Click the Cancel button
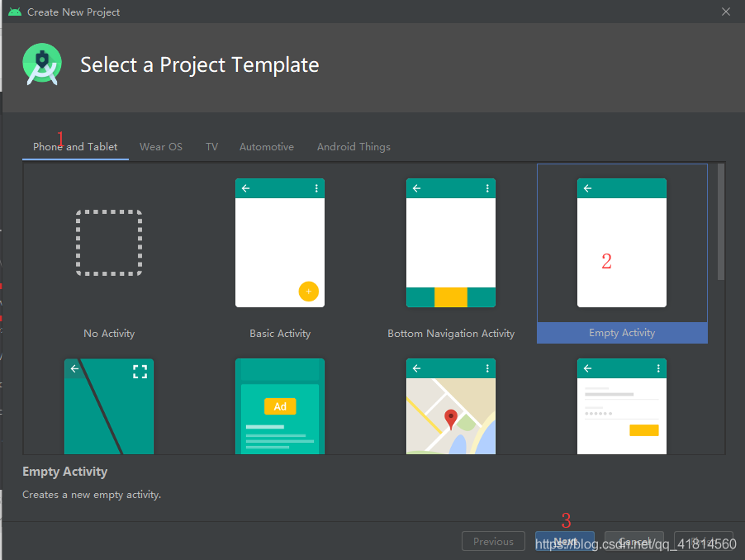 click(633, 541)
